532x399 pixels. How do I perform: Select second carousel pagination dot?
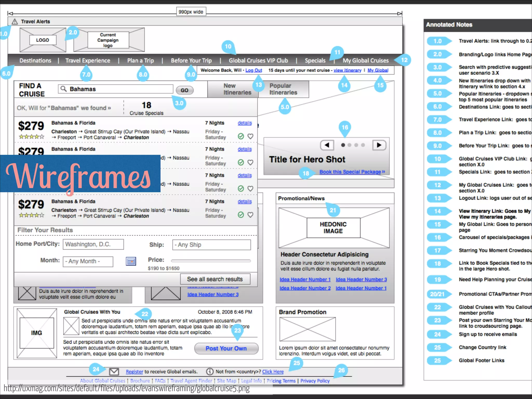pos(350,145)
